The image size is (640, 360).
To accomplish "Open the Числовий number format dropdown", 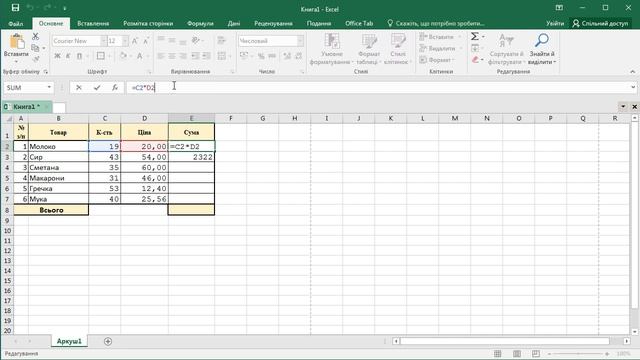I will (x=300, y=41).
